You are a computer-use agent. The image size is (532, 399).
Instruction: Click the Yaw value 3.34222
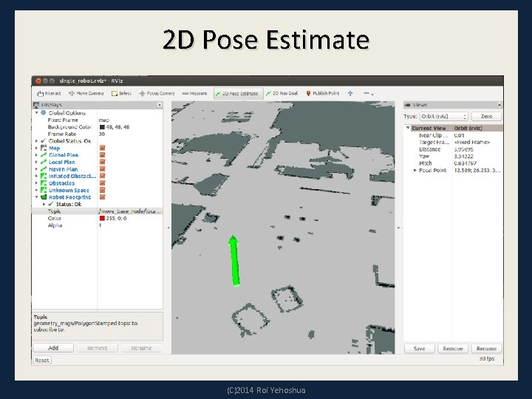(463, 157)
